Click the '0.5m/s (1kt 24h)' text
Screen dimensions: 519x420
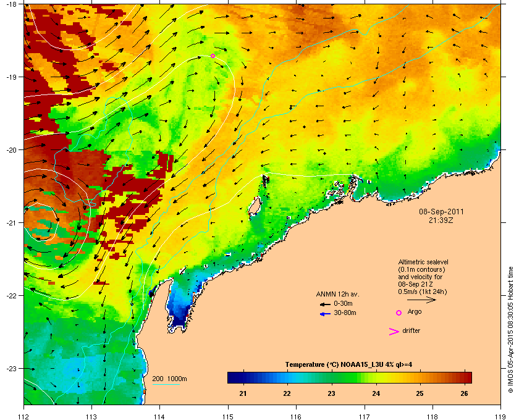coord(423,292)
